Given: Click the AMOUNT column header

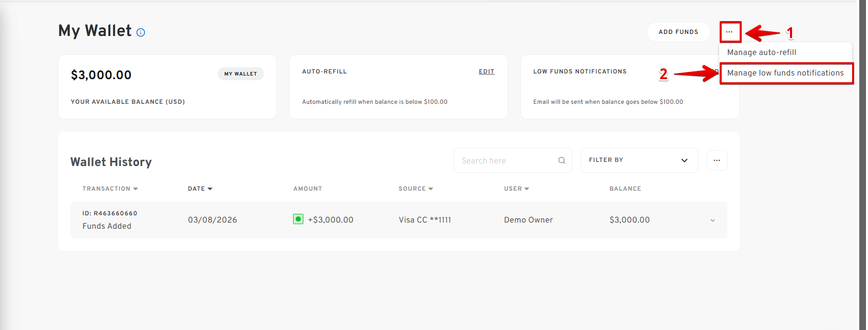Looking at the screenshot, I should (307, 189).
